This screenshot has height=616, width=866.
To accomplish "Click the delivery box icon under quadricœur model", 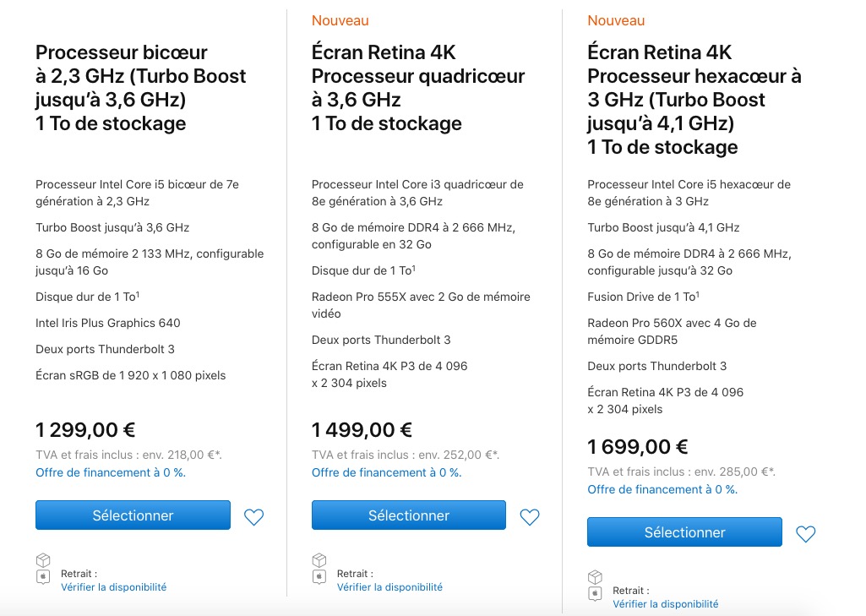I will (319, 560).
